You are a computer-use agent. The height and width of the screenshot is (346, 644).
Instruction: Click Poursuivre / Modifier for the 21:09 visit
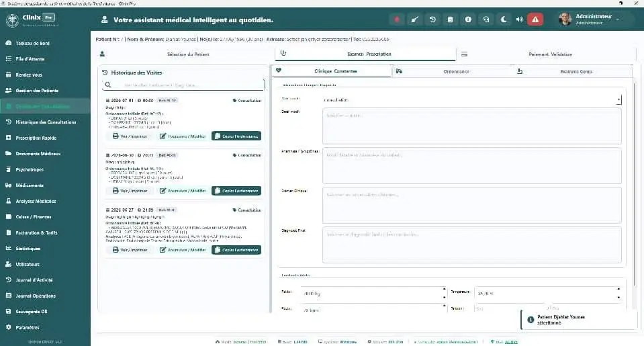[183, 250]
